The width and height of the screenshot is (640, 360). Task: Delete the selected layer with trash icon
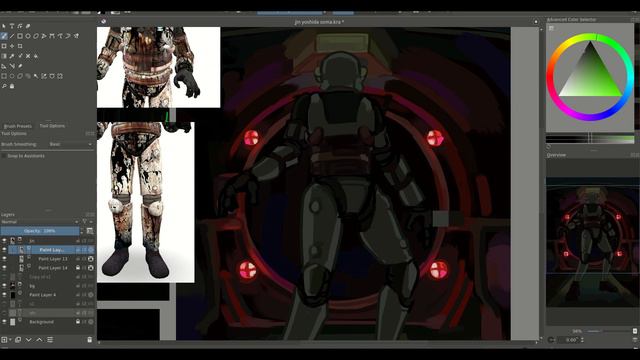tap(90, 340)
